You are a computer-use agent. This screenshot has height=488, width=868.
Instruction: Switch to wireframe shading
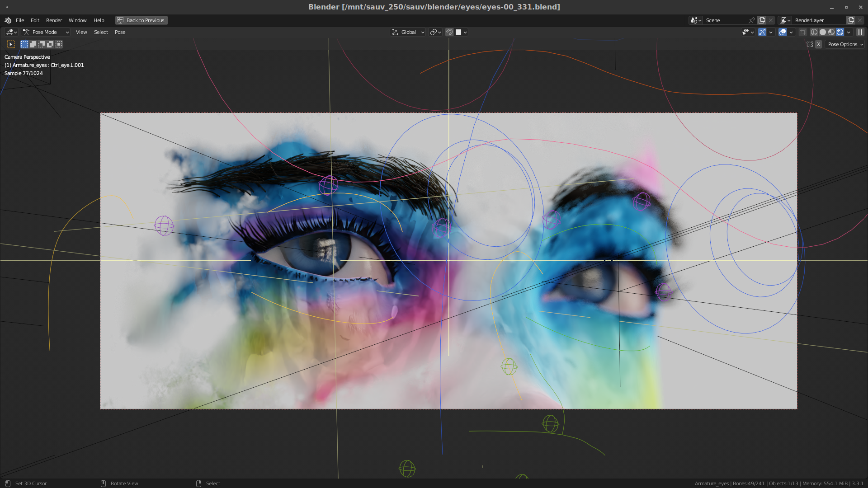(x=814, y=32)
